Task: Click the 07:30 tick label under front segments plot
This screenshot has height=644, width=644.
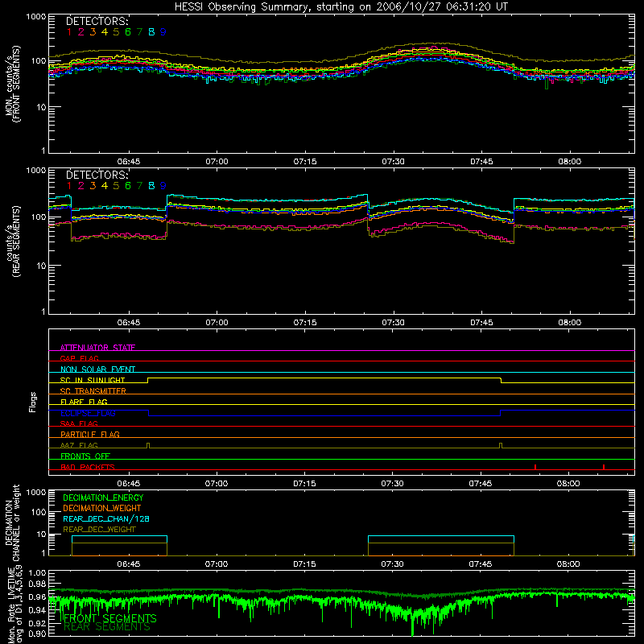Action: (393, 162)
